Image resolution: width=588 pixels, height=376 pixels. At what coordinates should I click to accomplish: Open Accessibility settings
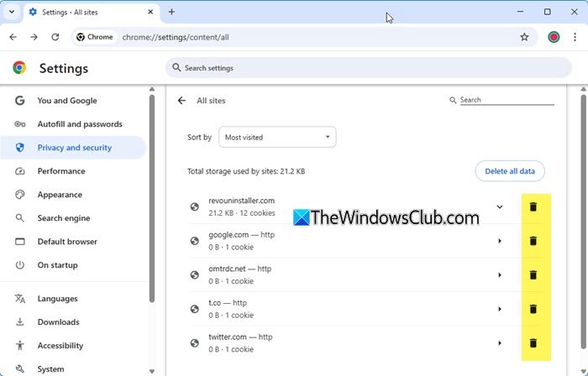coord(73,346)
